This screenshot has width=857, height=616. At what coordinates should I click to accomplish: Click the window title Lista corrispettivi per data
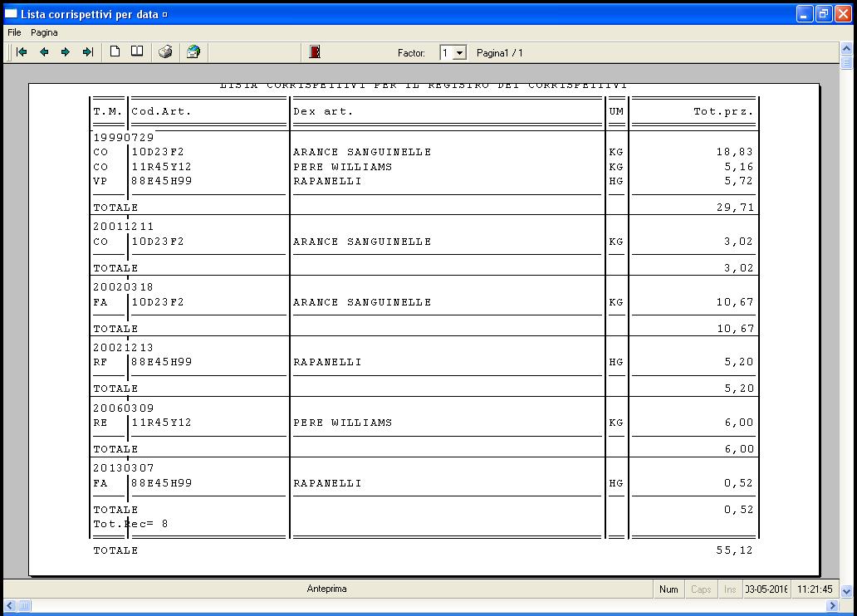(90, 14)
